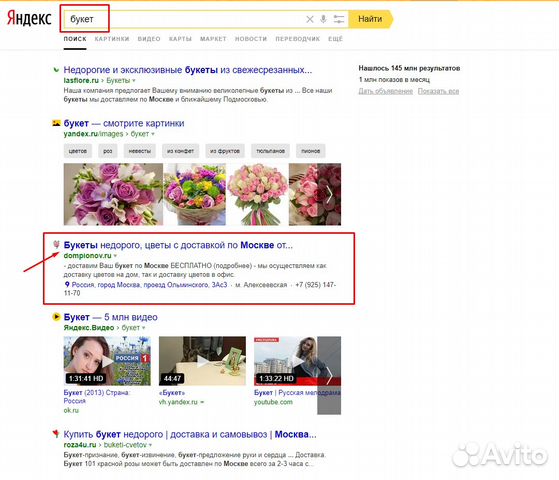Select the из фруктов filter chip
Viewport: 559px width, 480px height.
[x=225, y=151]
